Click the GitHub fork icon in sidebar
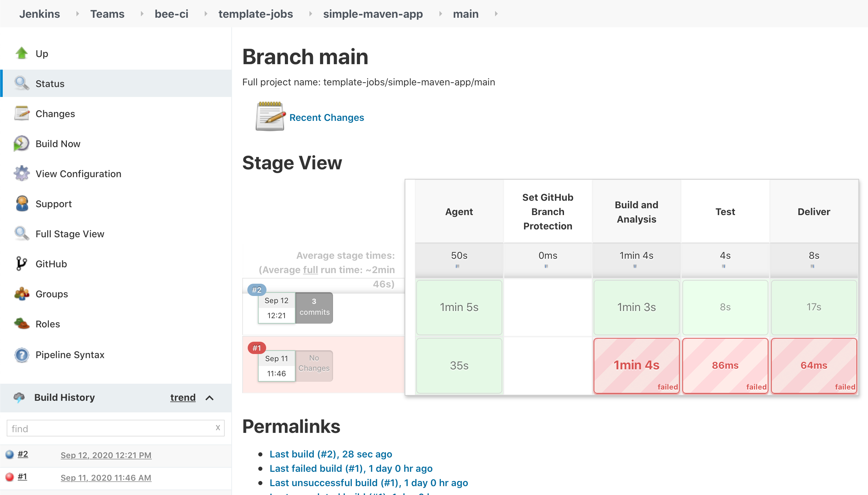Viewport: 868px width, 495px height. point(21,264)
